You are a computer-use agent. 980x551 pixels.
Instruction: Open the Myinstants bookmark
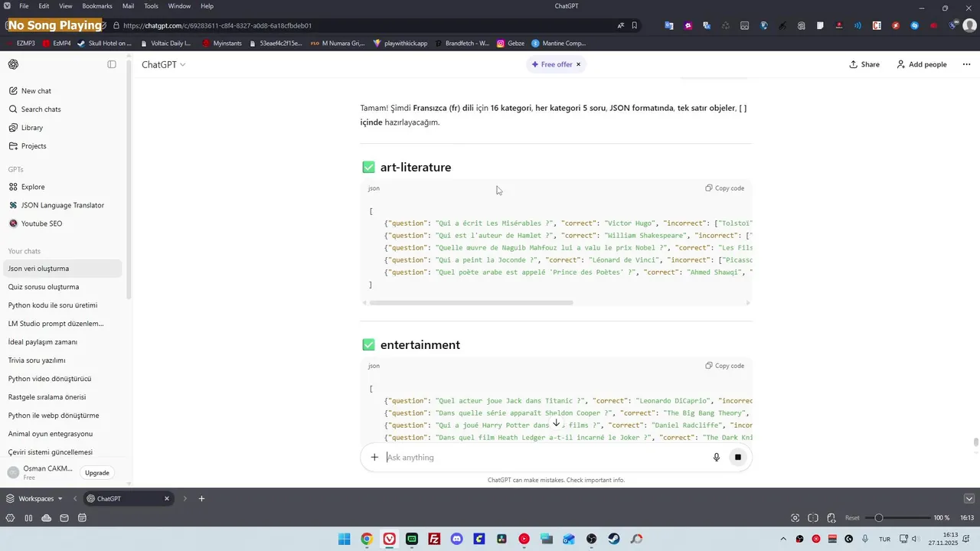(x=220, y=44)
